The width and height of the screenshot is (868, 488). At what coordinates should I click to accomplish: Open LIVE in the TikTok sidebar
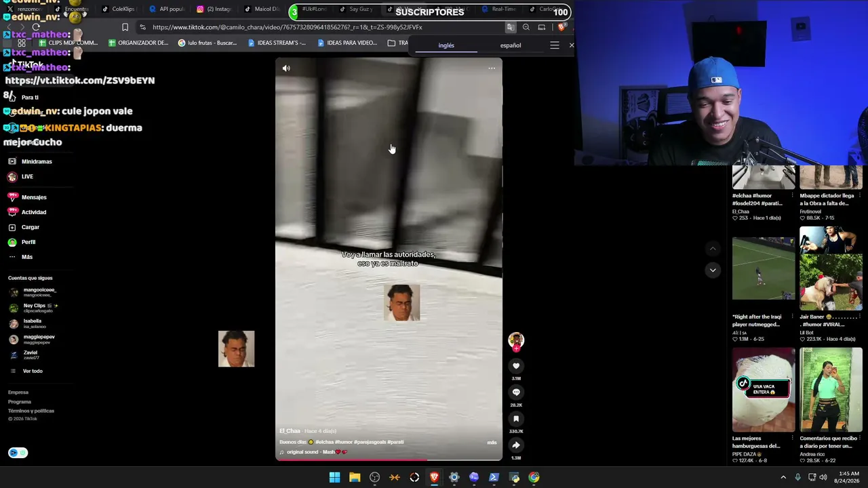[x=21, y=177]
